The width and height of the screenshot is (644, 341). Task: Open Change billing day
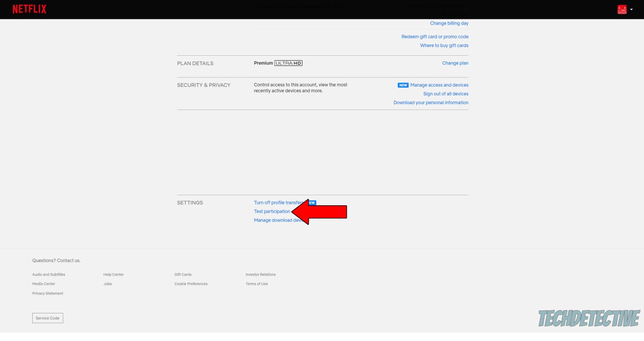coord(449,23)
